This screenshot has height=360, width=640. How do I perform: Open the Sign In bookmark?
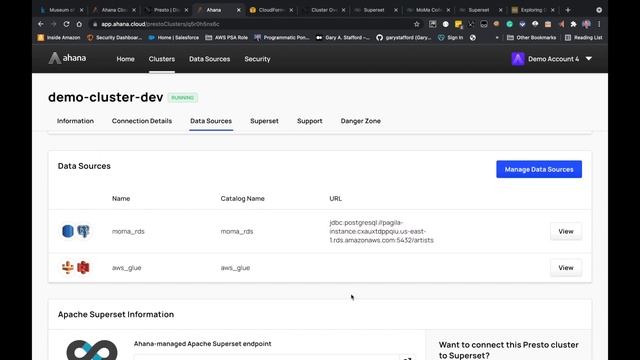pyautogui.click(x=450, y=38)
